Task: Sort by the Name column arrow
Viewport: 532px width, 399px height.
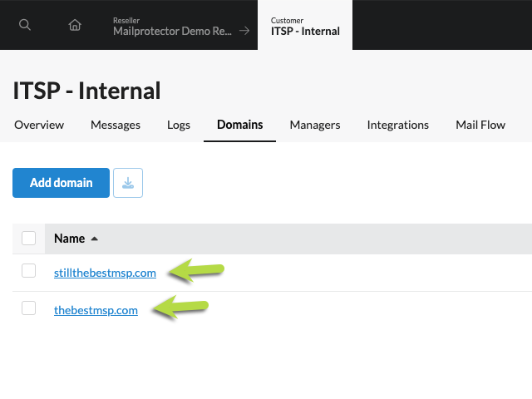Action: [94, 239]
